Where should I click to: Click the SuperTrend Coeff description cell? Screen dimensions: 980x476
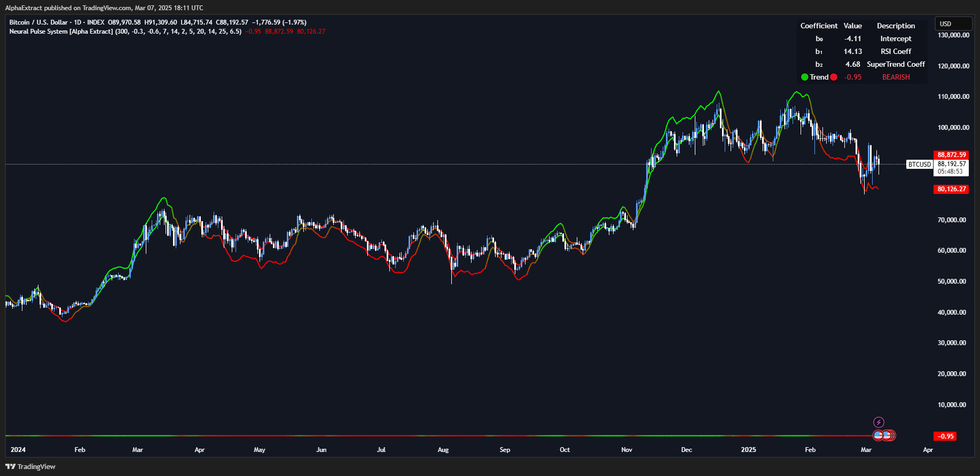click(896, 64)
